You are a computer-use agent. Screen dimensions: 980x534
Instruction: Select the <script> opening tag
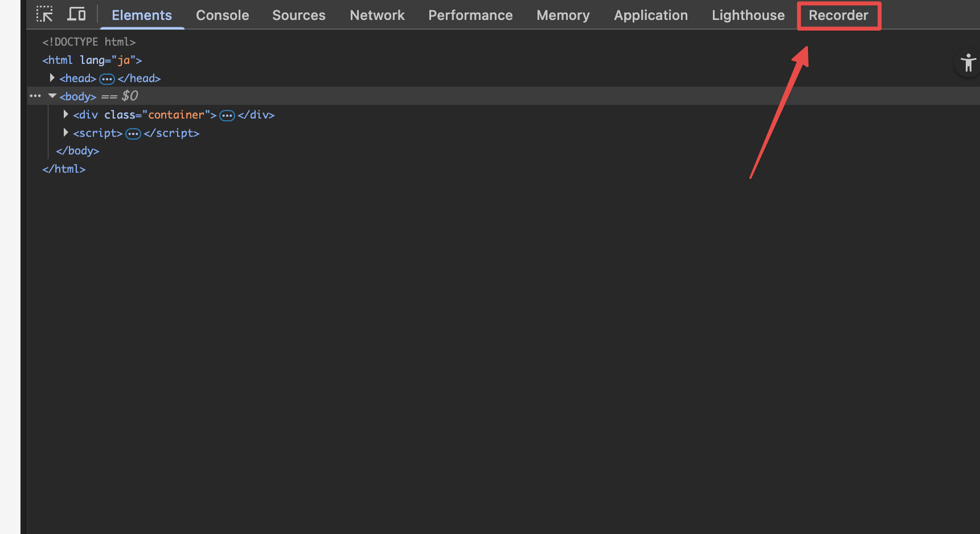(98, 133)
